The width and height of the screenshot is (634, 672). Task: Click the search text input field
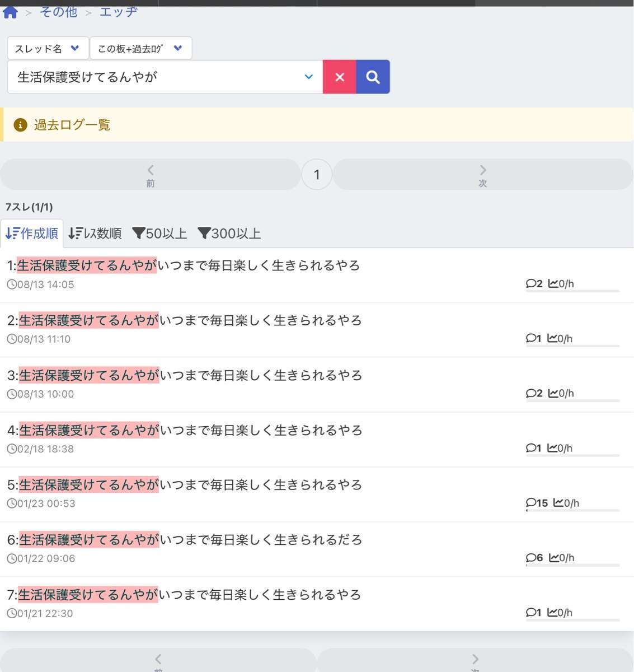pyautogui.click(x=157, y=77)
